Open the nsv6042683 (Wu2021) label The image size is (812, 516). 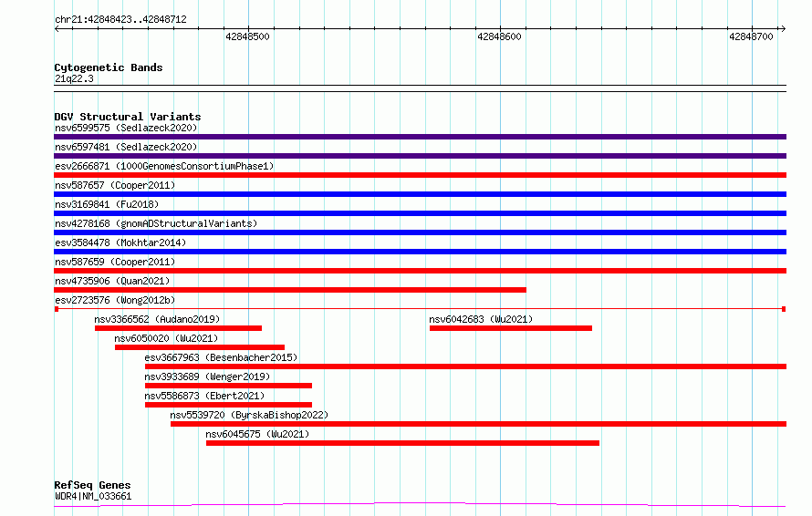point(481,319)
